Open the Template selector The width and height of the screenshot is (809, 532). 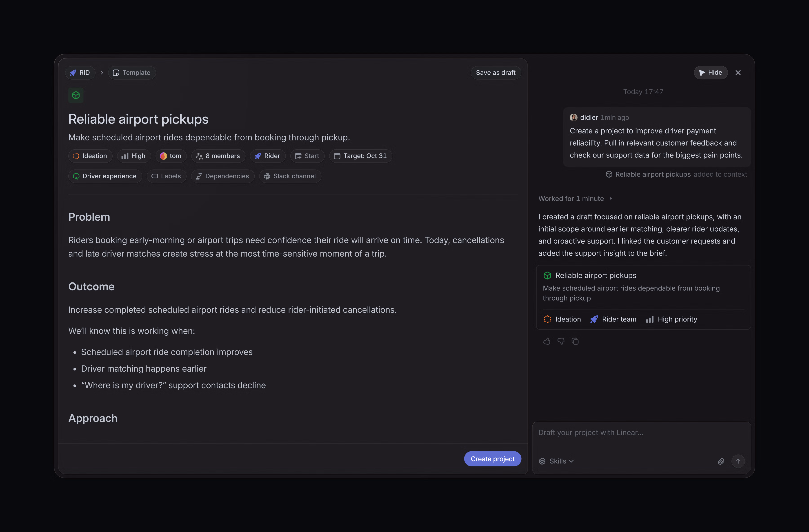point(132,73)
